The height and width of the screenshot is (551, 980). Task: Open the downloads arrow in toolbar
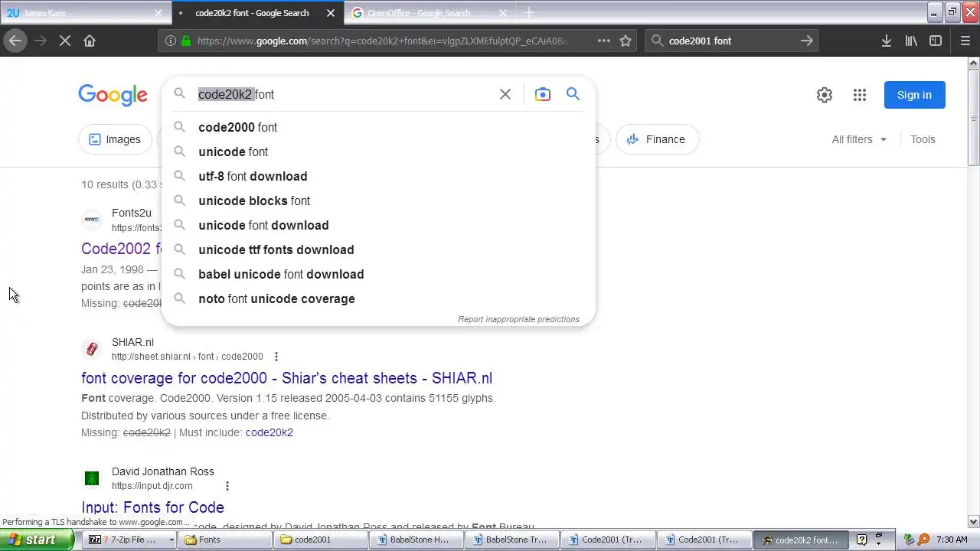[886, 41]
